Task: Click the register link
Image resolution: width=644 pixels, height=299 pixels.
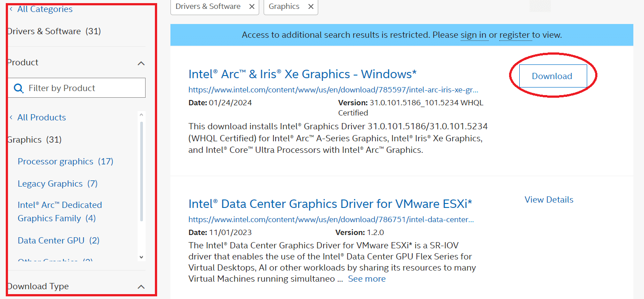Action: pyautogui.click(x=514, y=35)
